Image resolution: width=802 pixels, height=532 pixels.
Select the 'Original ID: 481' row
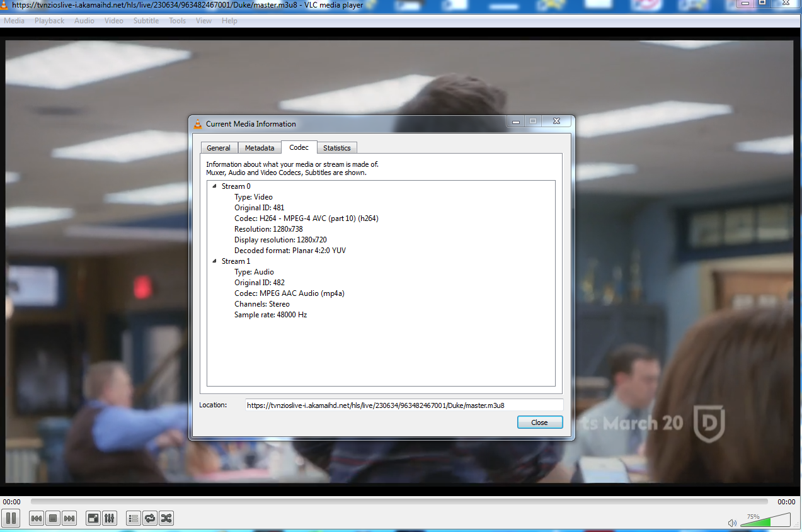tap(260, 208)
